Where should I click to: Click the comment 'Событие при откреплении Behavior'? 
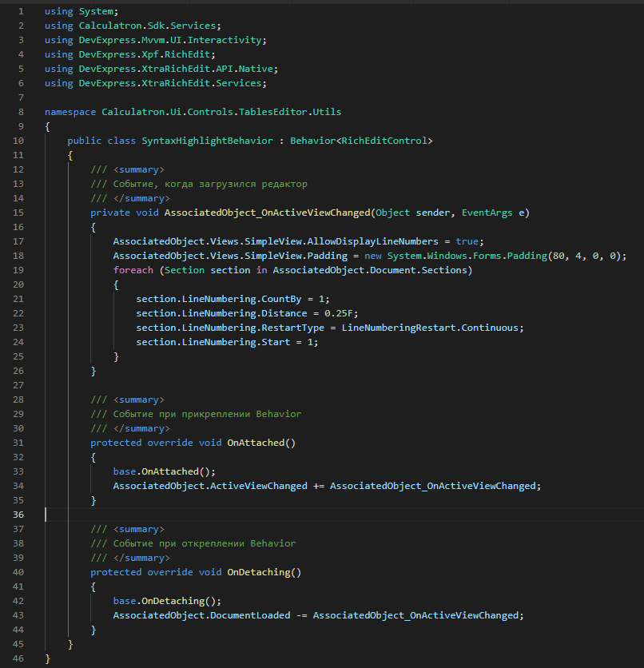pyautogui.click(x=205, y=543)
